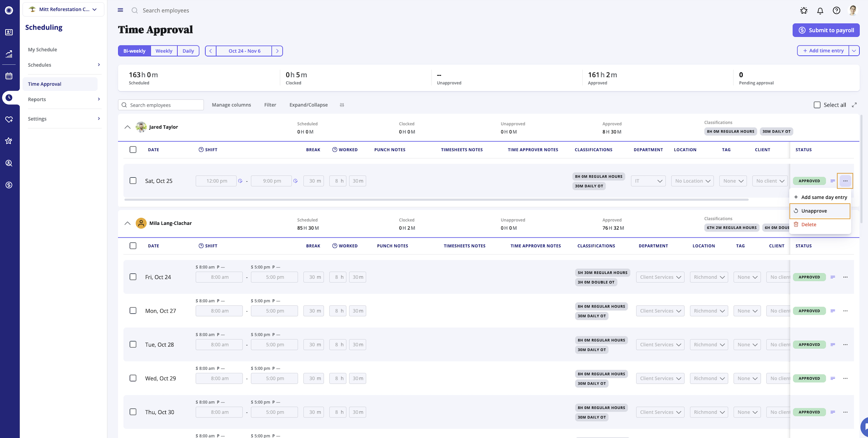Click the favorites star icon in top bar
The height and width of the screenshot is (438, 868).
804,11
